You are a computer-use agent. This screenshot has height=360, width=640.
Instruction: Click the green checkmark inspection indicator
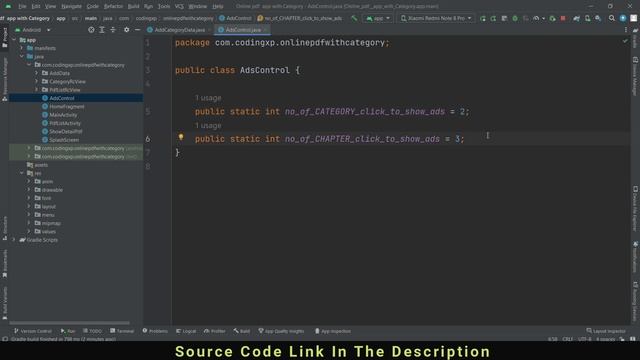coord(625,41)
